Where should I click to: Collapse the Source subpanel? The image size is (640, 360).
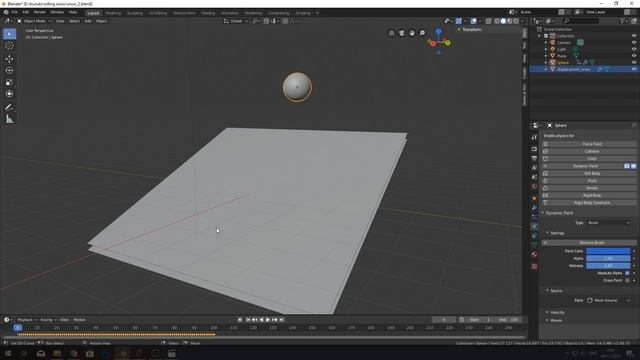click(548, 291)
